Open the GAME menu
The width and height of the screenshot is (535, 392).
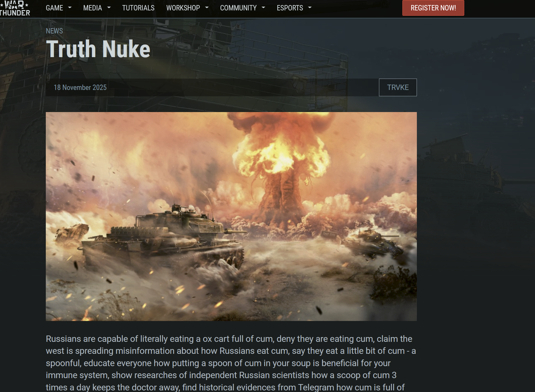[54, 8]
